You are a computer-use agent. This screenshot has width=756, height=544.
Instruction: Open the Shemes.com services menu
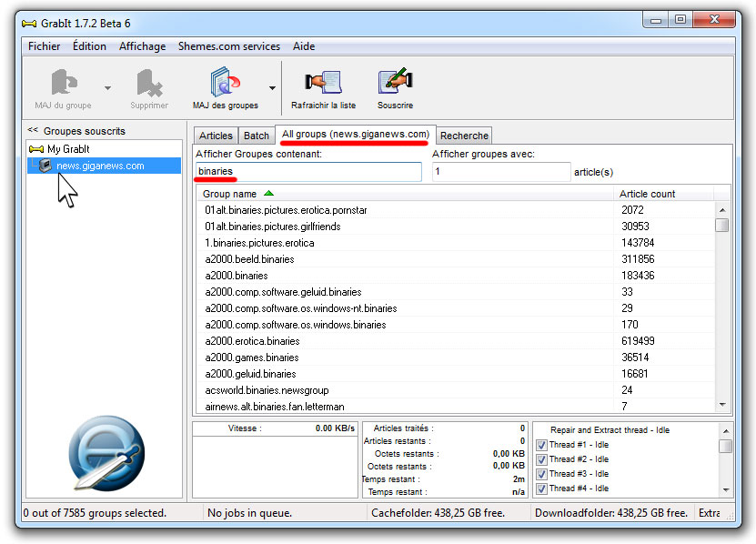pos(229,46)
